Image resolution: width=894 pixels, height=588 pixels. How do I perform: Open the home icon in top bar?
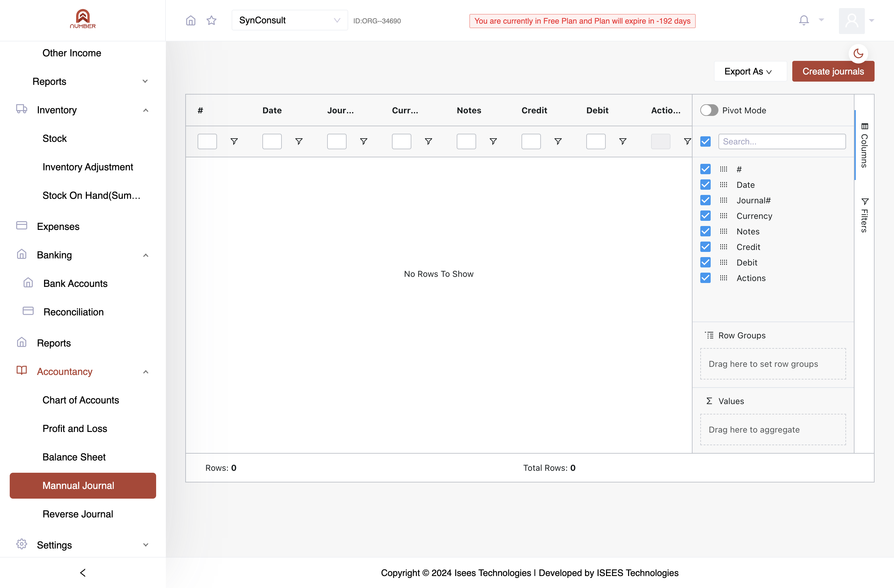point(191,20)
